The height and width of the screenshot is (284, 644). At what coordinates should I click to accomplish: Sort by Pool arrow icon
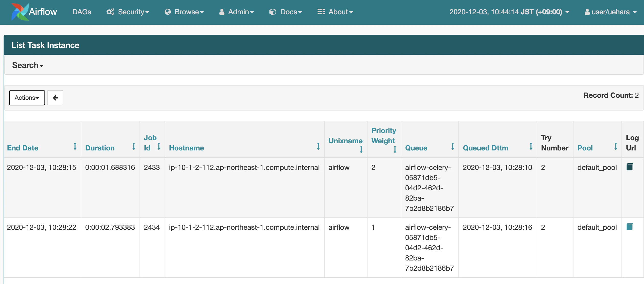pyautogui.click(x=616, y=146)
